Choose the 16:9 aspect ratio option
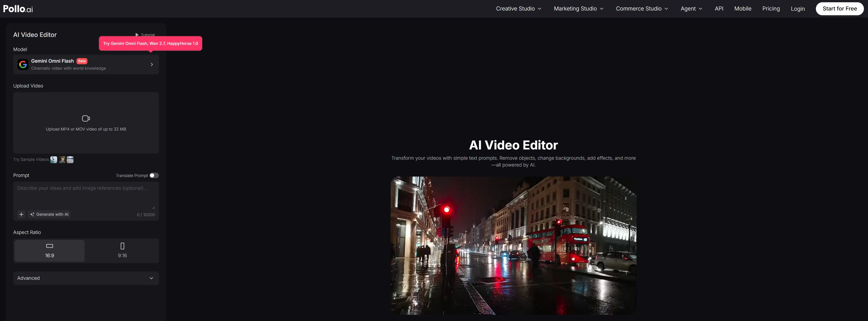The height and width of the screenshot is (321, 868). click(x=50, y=251)
